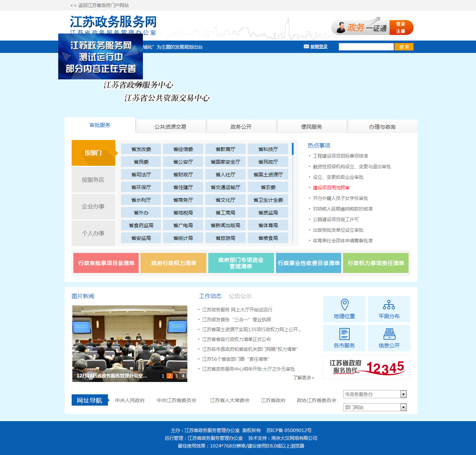Select the 按服务区 side category
Image resolution: width=476 pixels, height=455 pixels.
pos(93,180)
